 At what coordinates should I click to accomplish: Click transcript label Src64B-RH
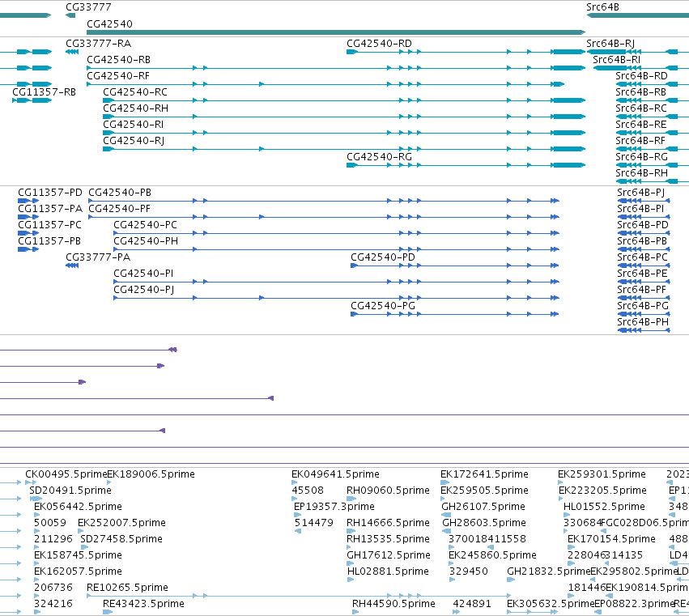click(641, 173)
